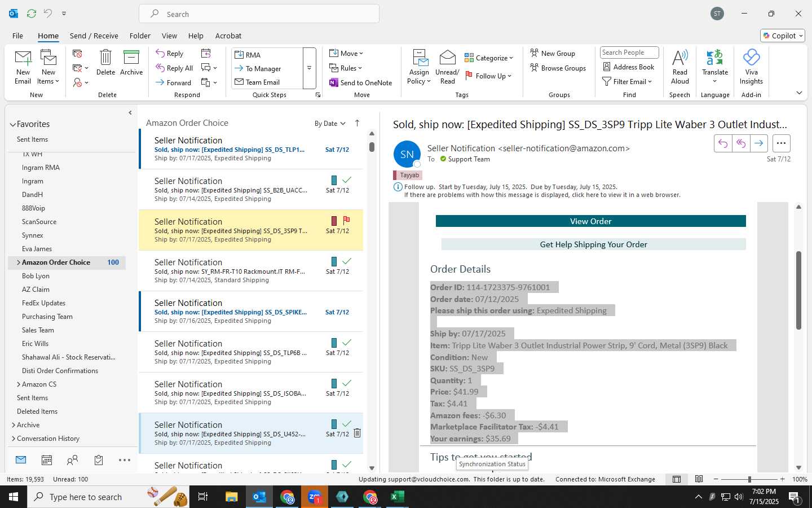Screen dimensions: 812x508
Task: Click reading pane Forward arrow
Action: (759, 143)
